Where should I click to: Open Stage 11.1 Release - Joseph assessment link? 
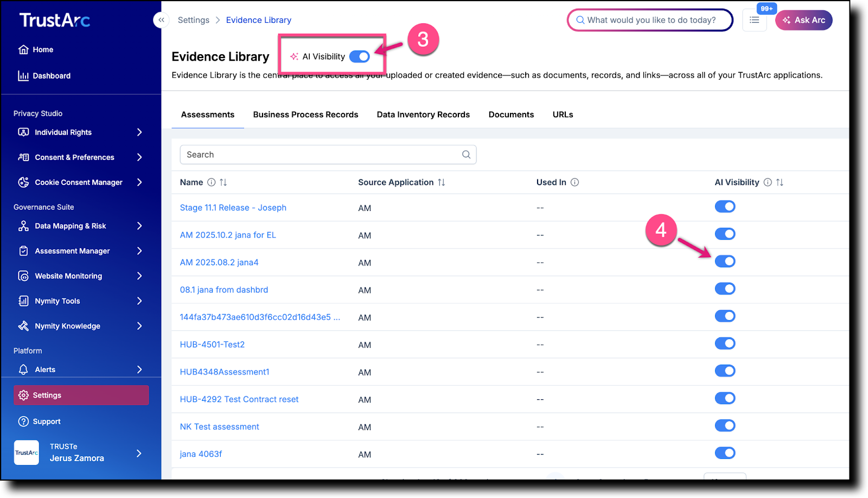tap(233, 208)
